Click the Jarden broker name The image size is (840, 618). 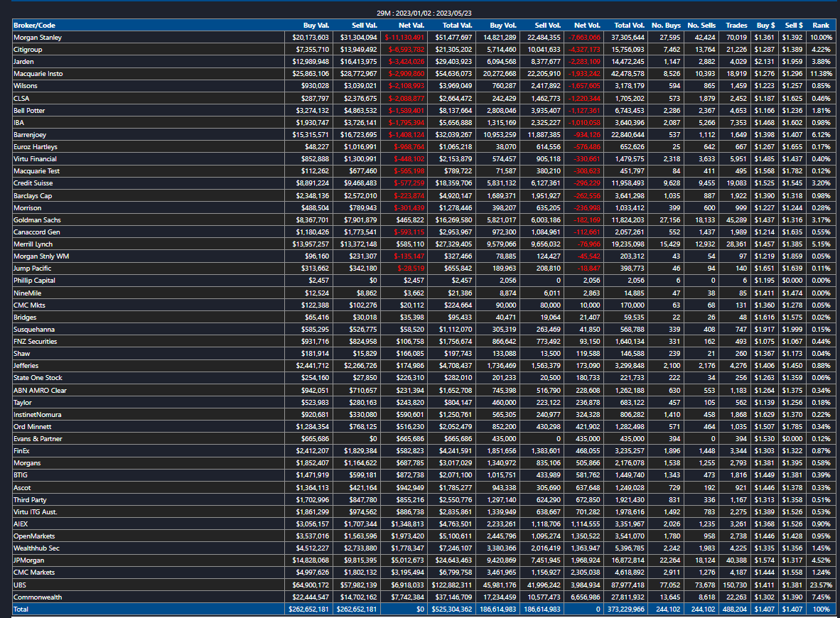(23, 62)
